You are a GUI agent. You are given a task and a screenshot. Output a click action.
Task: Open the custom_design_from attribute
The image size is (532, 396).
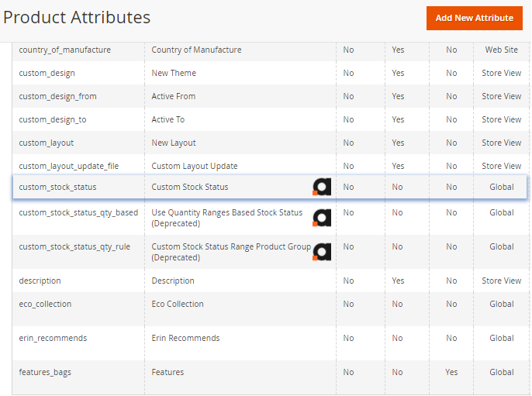pos(57,96)
